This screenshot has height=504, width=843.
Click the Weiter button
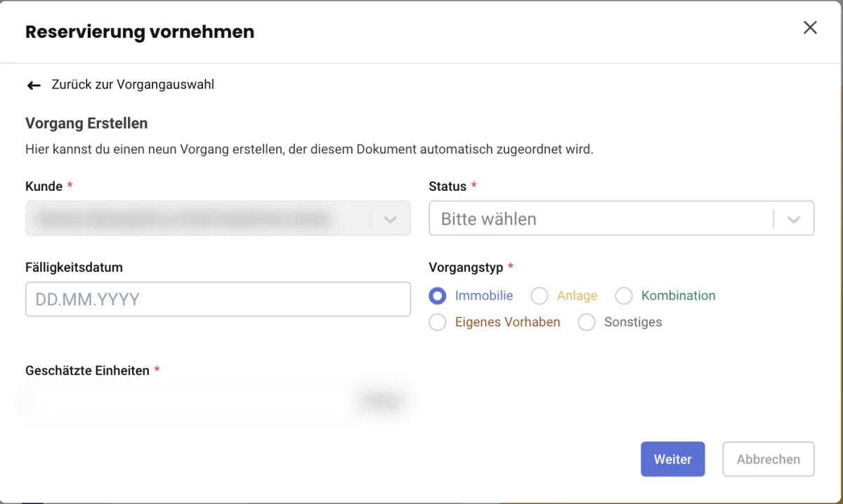click(672, 459)
